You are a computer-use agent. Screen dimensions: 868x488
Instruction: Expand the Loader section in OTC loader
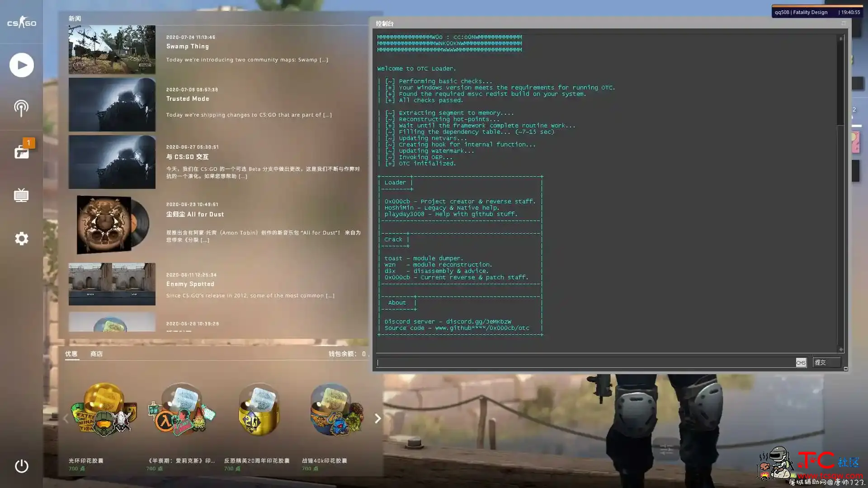click(394, 182)
